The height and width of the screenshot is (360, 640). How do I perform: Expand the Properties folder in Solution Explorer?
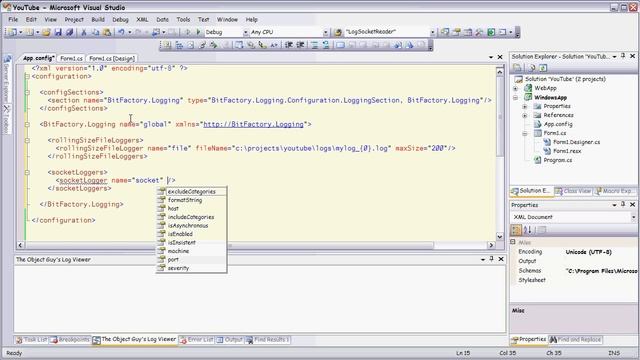coord(525,107)
